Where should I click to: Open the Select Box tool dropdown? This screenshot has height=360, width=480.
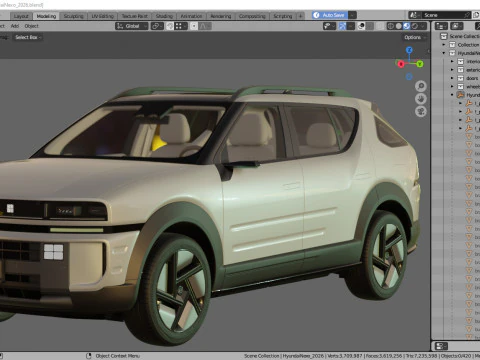(28, 37)
